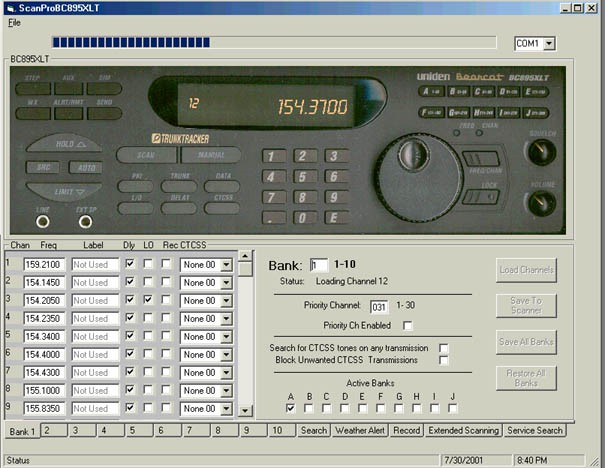Open CTCSS dropdown for channel 7
This screenshot has height=468, width=605.
tap(226, 373)
